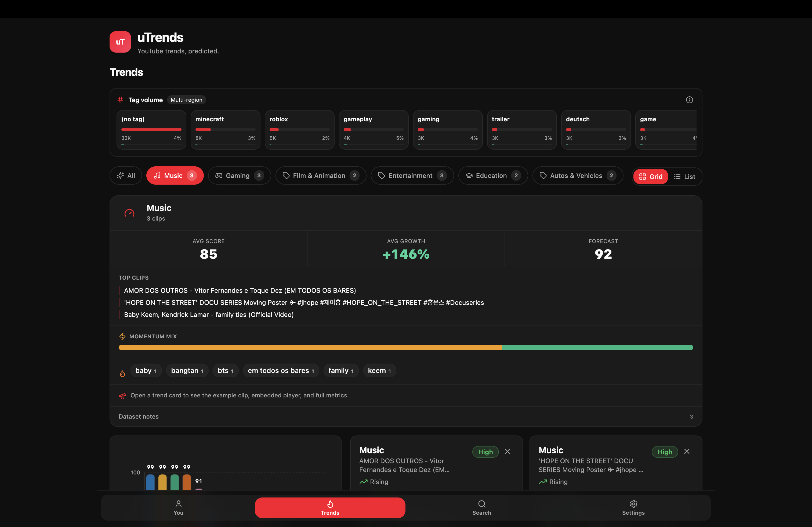The height and width of the screenshot is (527, 812).
Task: Click the blue chart bar
Action: click(150, 482)
